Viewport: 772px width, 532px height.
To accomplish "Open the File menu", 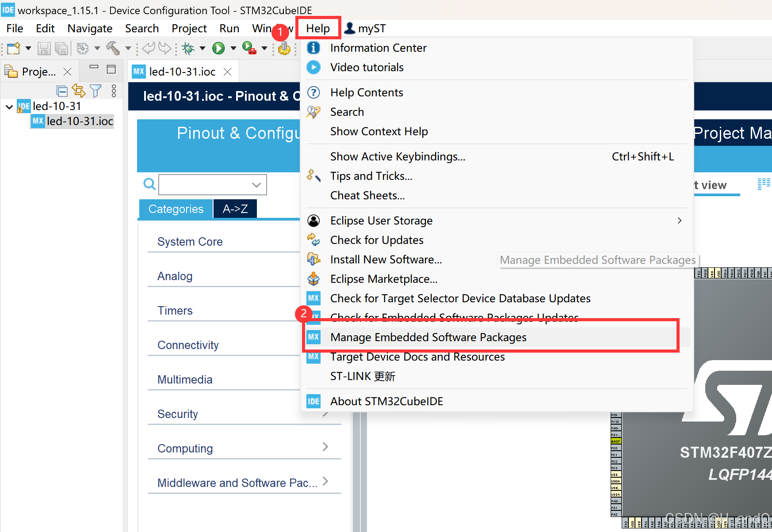I will tap(15, 28).
